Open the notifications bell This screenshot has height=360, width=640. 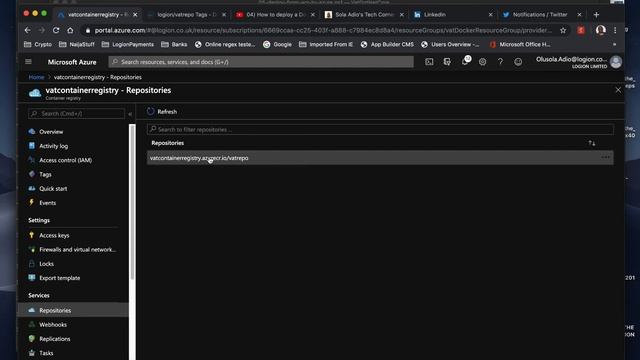(465, 61)
